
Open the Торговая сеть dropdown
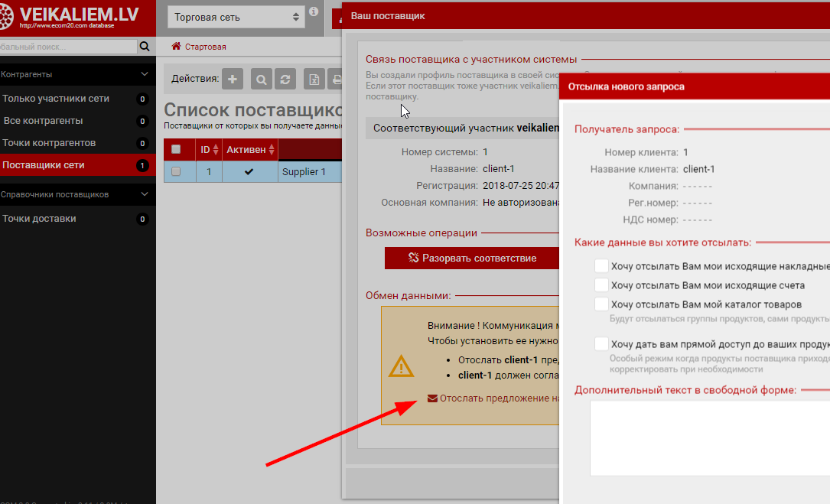click(237, 17)
